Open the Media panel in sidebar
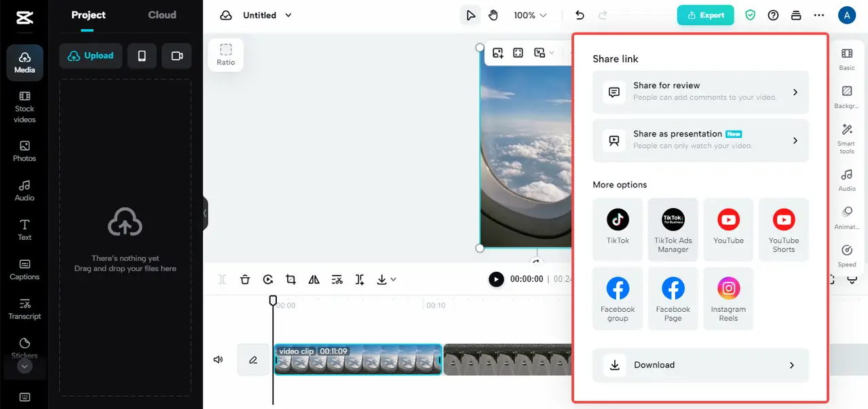 [24, 63]
